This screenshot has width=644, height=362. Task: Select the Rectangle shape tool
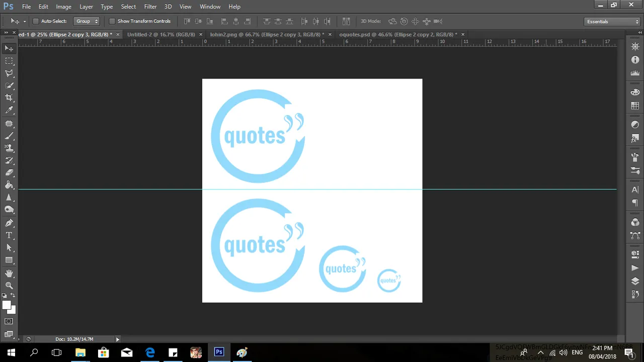click(x=9, y=260)
